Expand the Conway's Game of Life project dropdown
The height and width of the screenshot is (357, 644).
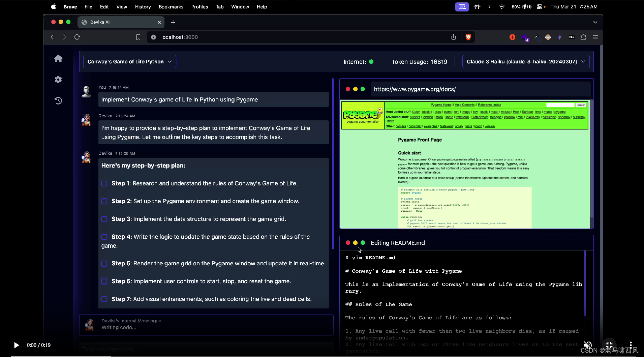click(x=129, y=62)
